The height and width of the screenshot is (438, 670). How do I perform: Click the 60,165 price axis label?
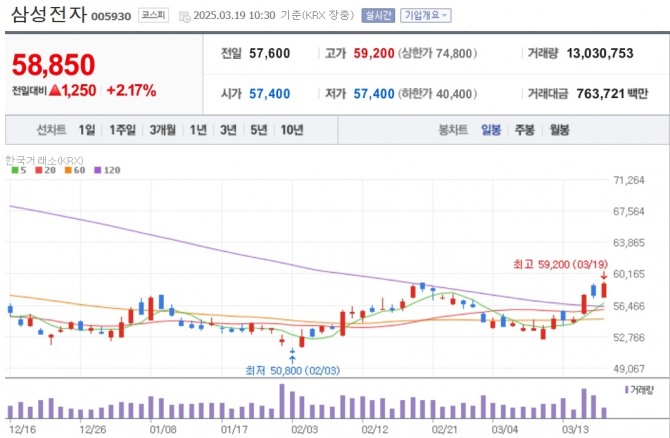click(x=629, y=274)
